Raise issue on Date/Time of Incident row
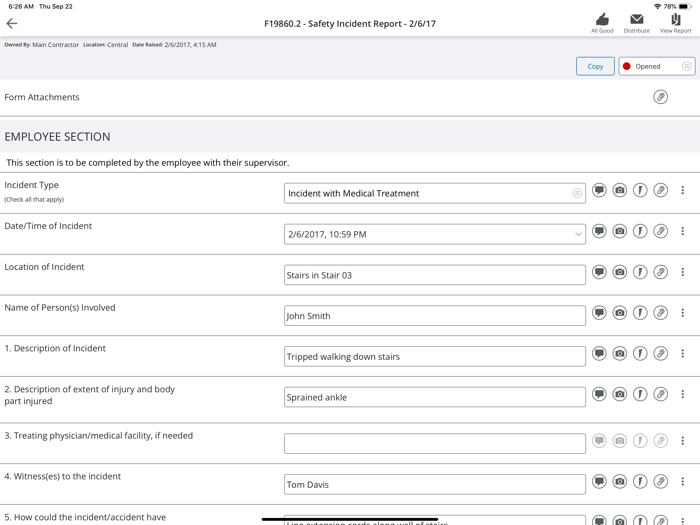 (x=640, y=231)
